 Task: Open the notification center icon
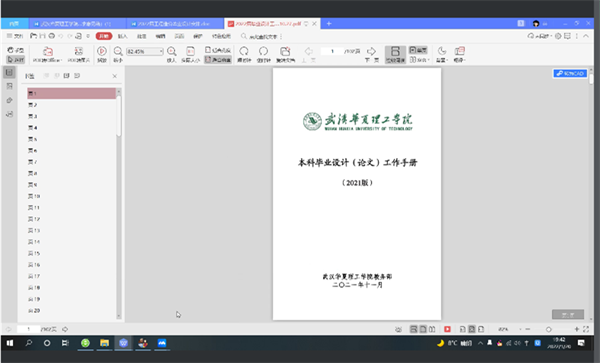click(581, 343)
